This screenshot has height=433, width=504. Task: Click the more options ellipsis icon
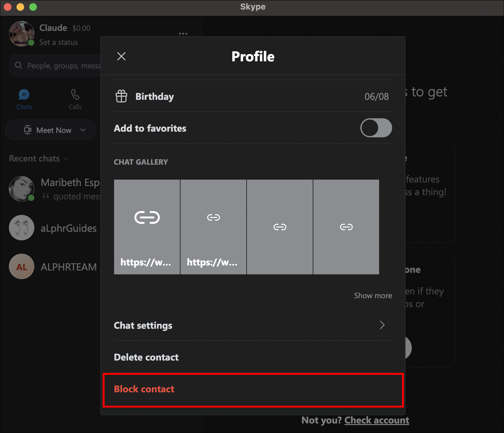tap(183, 33)
